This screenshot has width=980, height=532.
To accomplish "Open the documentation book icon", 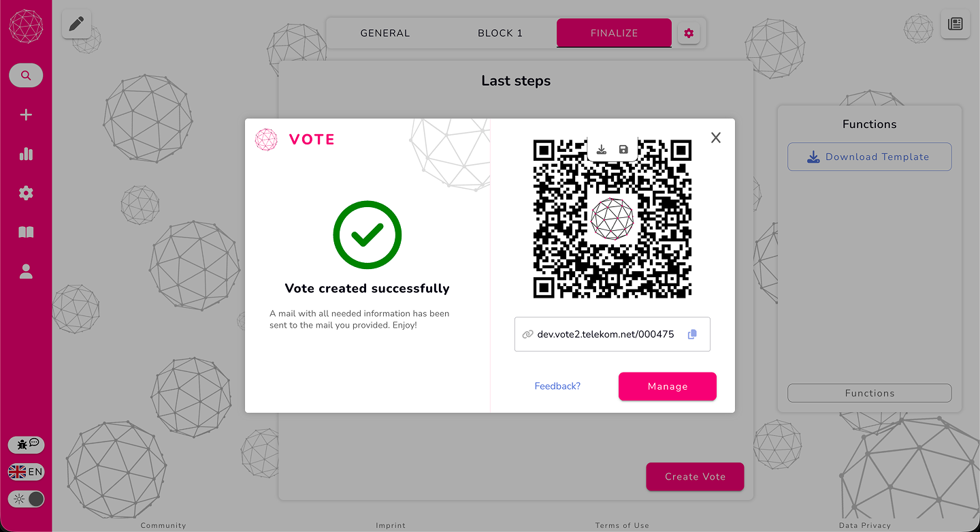I will [26, 232].
